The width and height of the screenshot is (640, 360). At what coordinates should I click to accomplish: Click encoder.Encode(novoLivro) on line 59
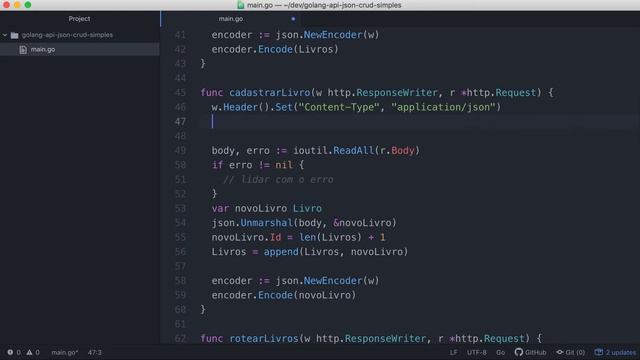284,295
